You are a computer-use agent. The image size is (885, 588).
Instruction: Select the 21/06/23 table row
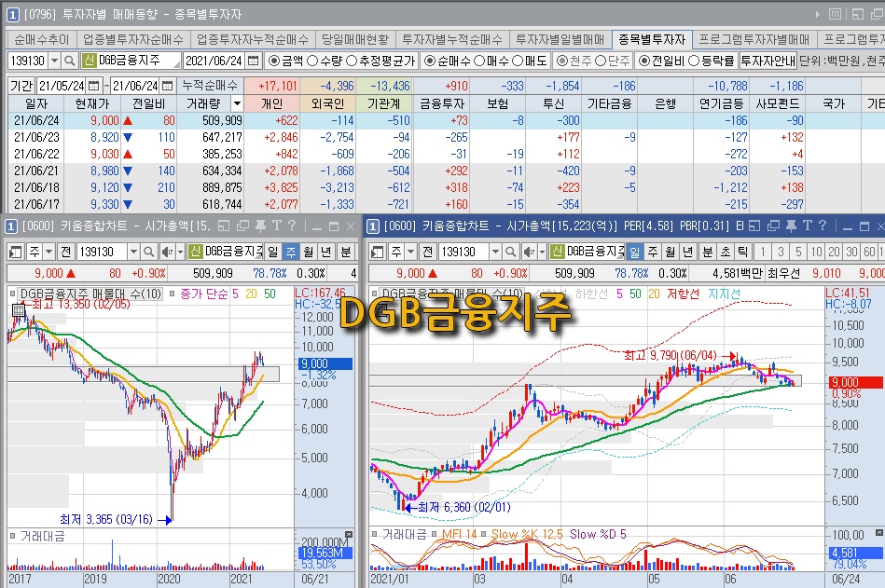(446, 137)
